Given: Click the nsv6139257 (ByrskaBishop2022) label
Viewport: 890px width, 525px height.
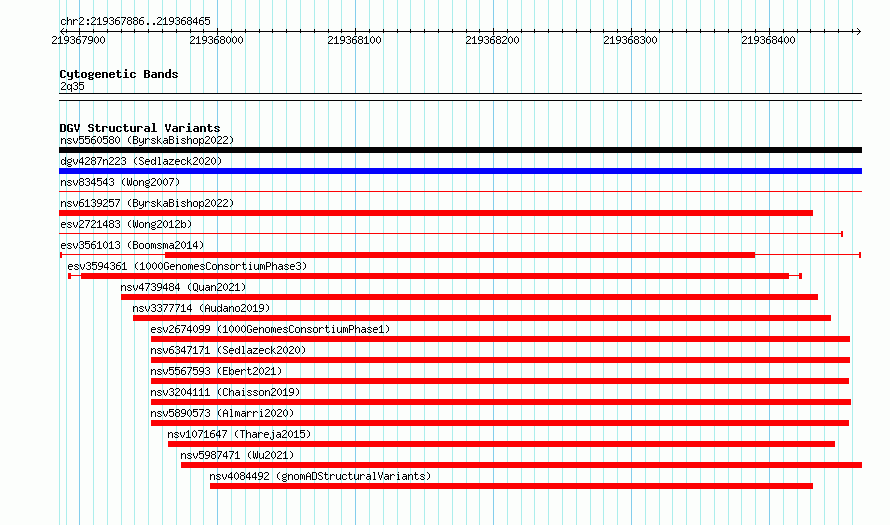Looking at the screenshot, I should 146,203.
